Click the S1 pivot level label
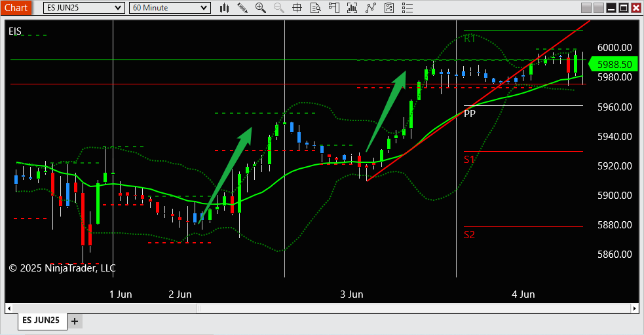The height and width of the screenshot is (335, 644). pyautogui.click(x=469, y=160)
